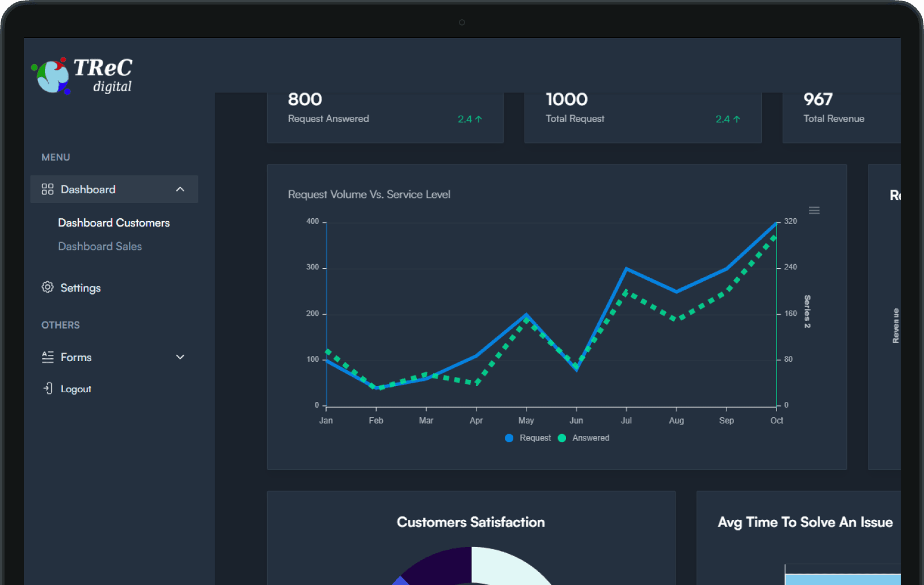The height and width of the screenshot is (585, 924).
Task: Click the Jul peak on Request line
Action: click(626, 268)
